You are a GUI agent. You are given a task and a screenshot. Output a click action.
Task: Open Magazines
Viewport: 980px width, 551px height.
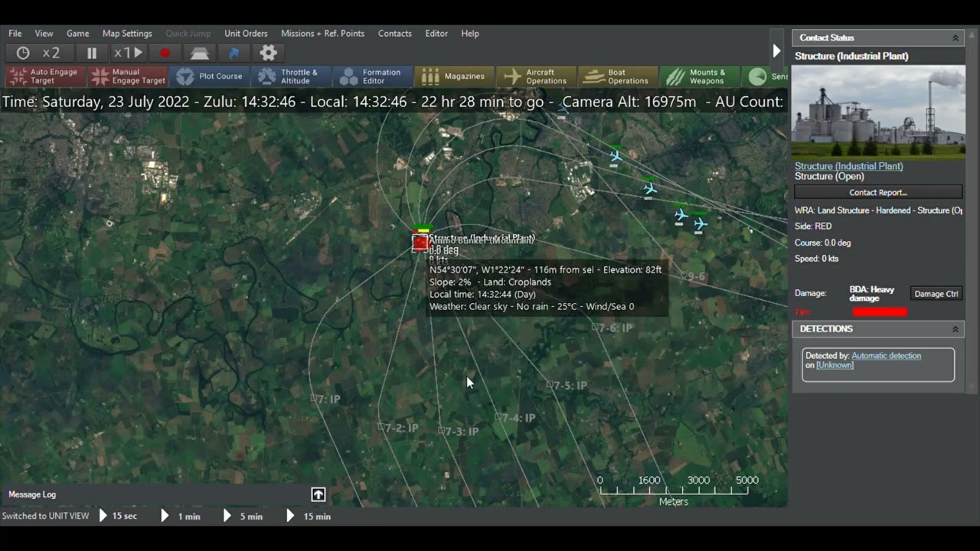pyautogui.click(x=455, y=77)
